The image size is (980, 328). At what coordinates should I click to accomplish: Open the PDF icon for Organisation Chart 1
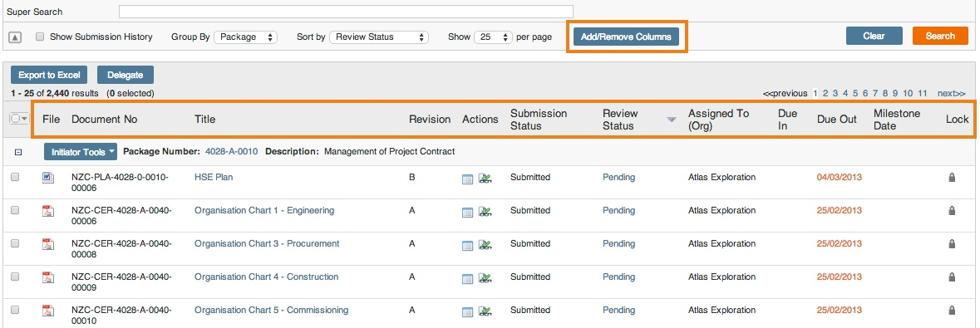coord(48,211)
